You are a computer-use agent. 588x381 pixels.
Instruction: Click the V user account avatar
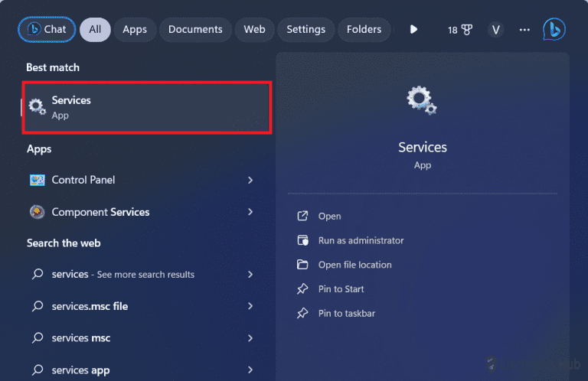(x=496, y=30)
